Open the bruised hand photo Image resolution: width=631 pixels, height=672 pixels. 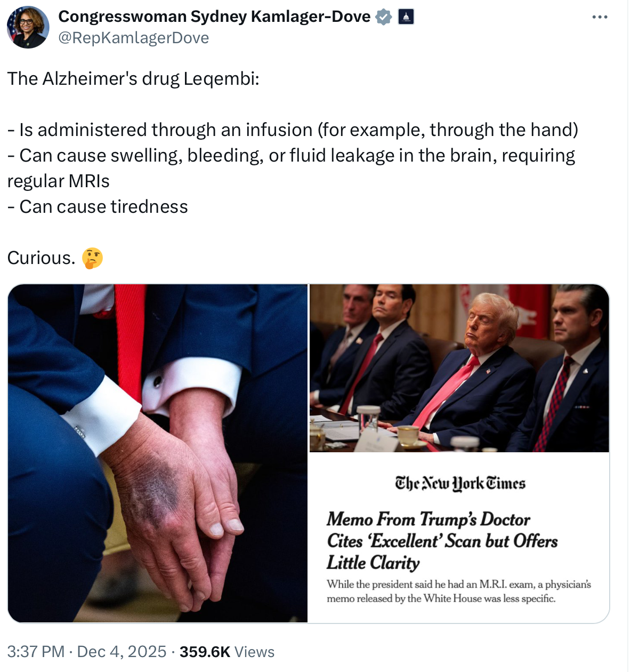tap(158, 453)
